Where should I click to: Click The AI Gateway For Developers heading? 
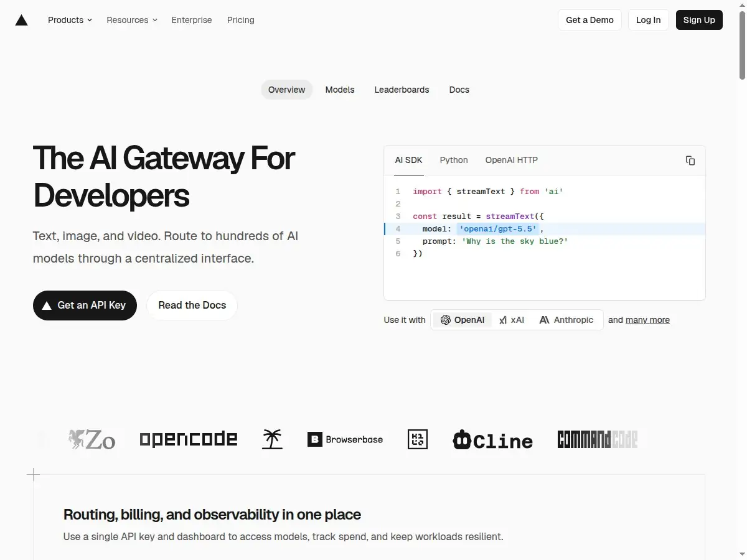click(x=164, y=177)
